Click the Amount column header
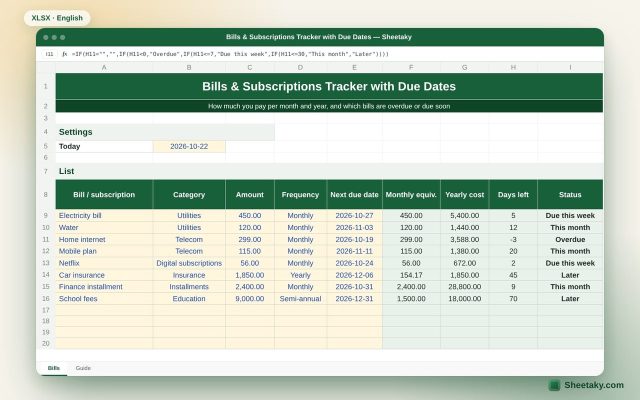The width and height of the screenshot is (640, 400). 250,195
